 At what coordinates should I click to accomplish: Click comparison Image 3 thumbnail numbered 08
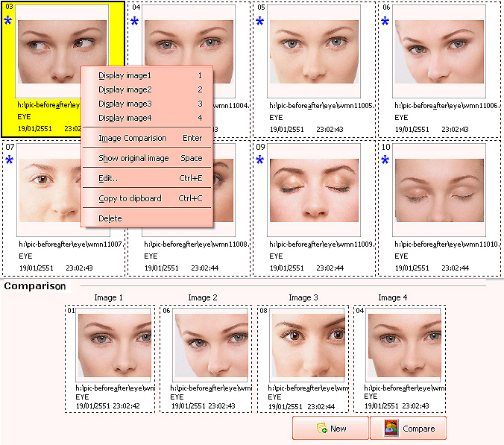[308, 345]
